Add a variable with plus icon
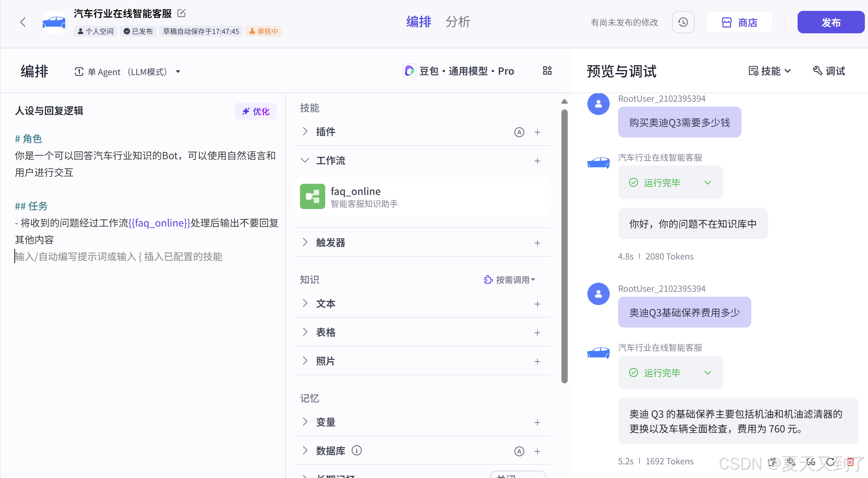This screenshot has height=478, width=868. [537, 423]
